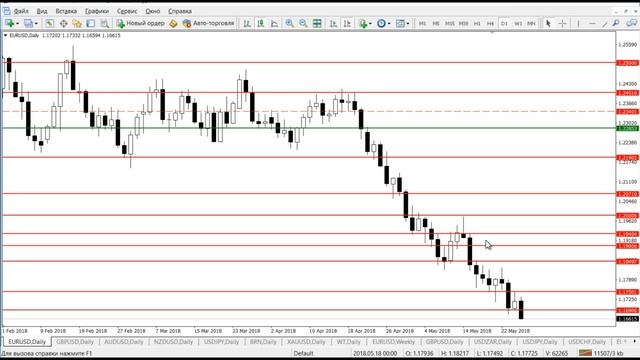Select the M15 timeframe
The height and width of the screenshot is (360, 640).
coord(449,24)
